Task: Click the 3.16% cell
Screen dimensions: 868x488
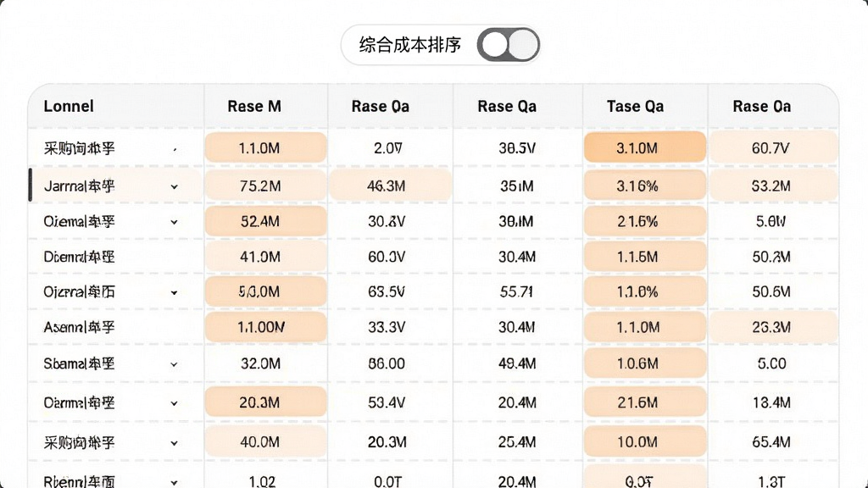Action: click(645, 186)
